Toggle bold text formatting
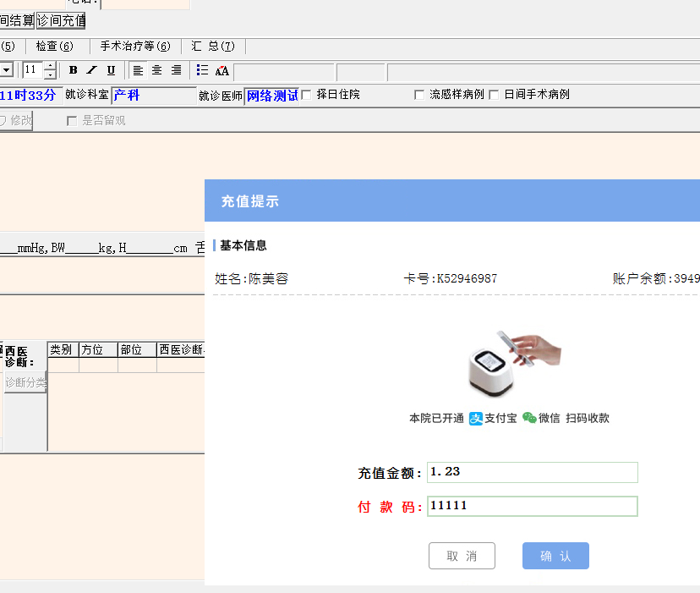700x593 pixels. click(x=74, y=70)
